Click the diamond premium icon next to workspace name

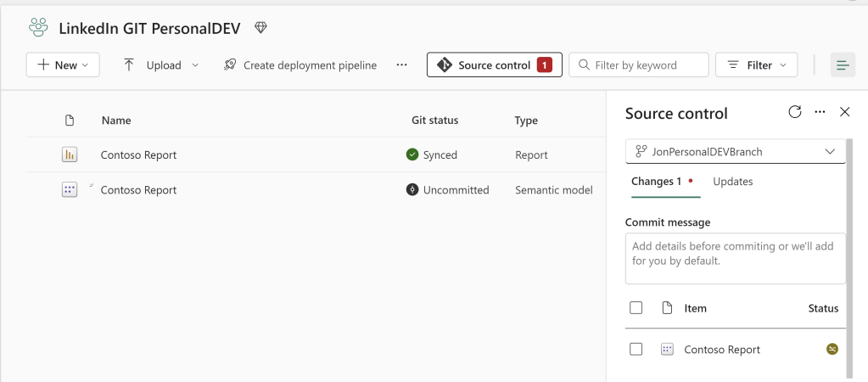click(x=260, y=28)
